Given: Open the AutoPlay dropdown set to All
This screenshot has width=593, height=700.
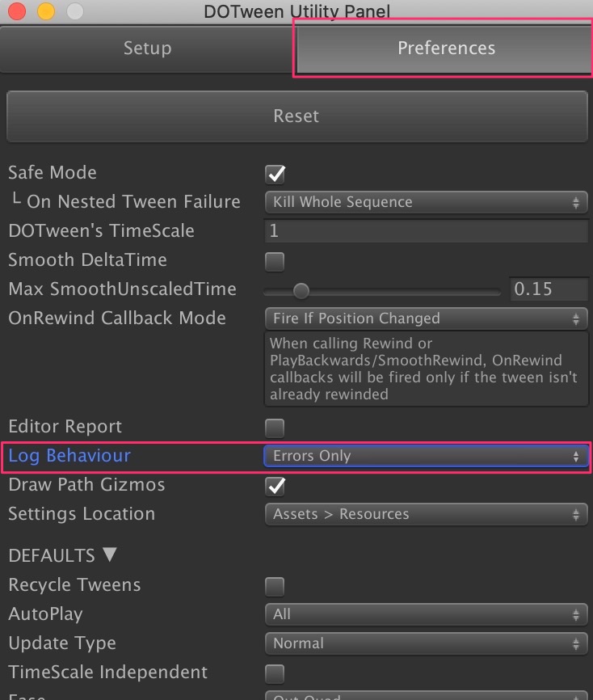Looking at the screenshot, I should (426, 614).
